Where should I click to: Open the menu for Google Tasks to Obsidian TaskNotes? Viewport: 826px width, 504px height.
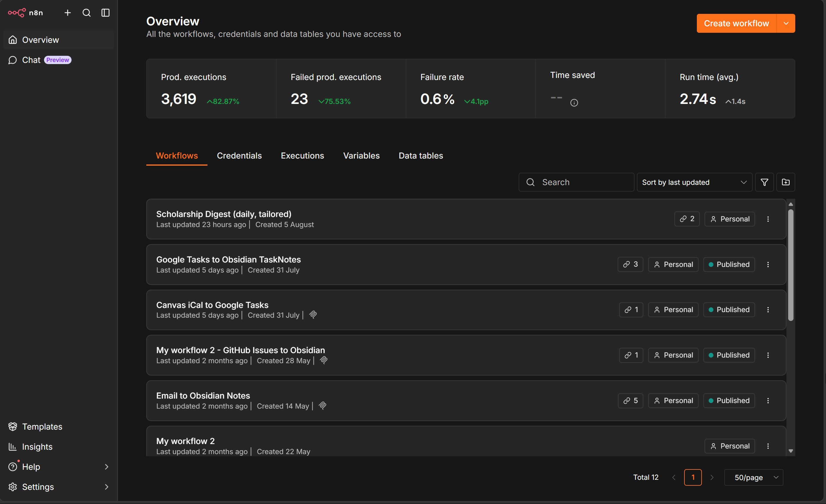pyautogui.click(x=768, y=265)
